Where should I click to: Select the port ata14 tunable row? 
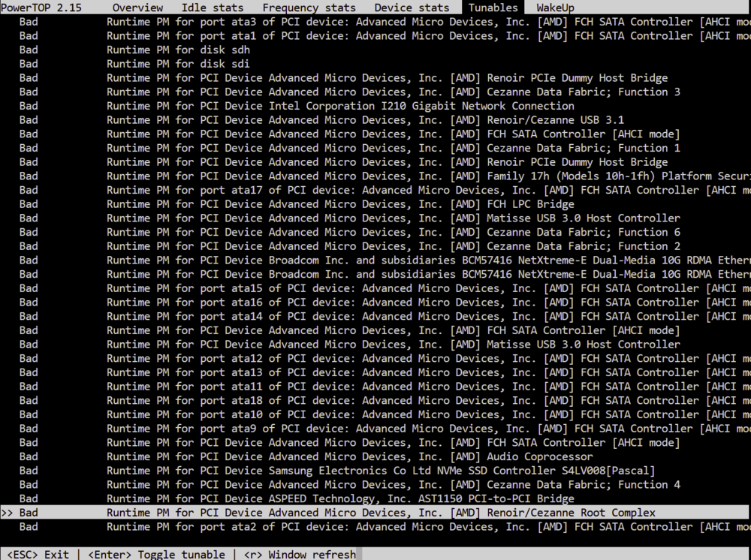375,316
